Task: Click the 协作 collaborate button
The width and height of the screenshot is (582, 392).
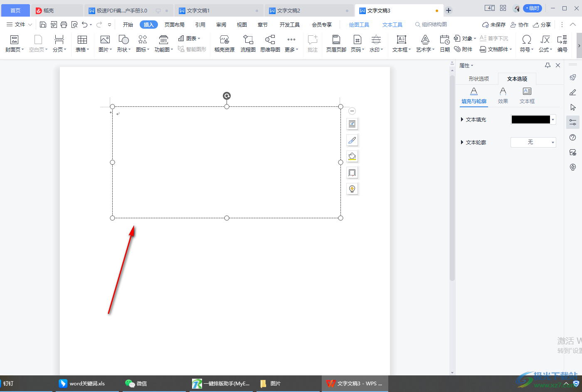Action: (520, 25)
